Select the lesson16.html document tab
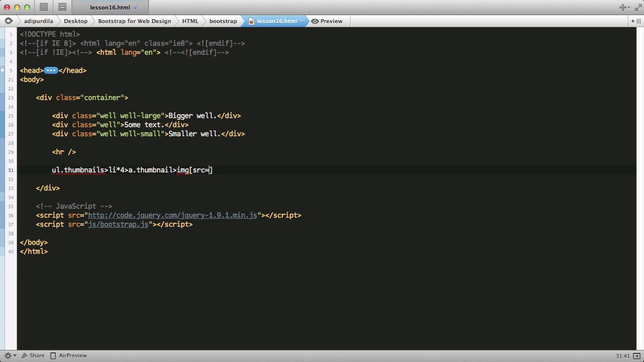The width and height of the screenshot is (644, 362). click(x=110, y=8)
